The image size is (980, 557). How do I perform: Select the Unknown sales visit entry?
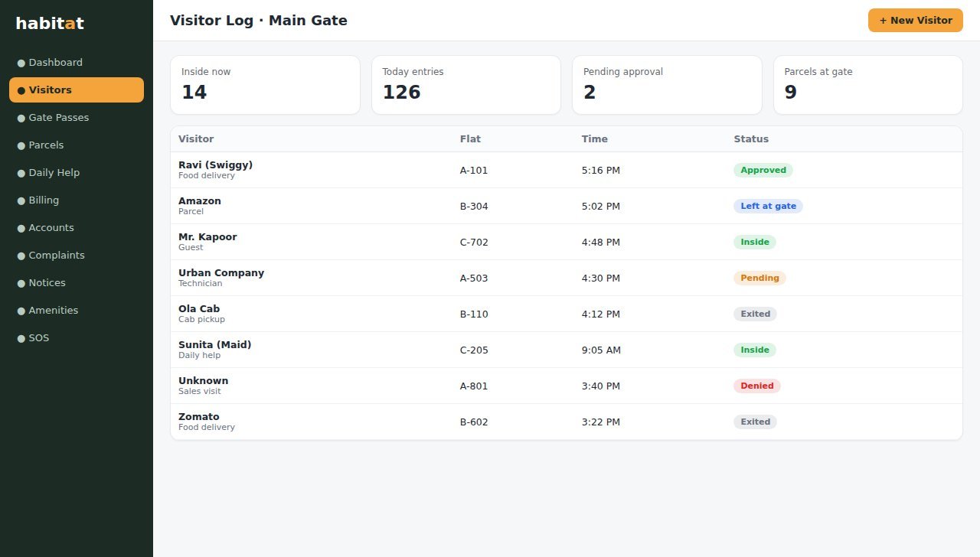[567, 386]
